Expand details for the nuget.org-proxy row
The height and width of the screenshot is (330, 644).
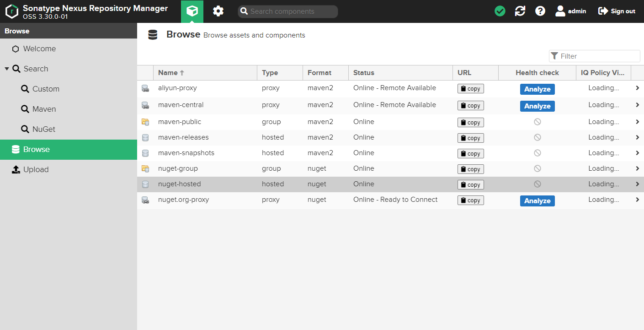(x=637, y=200)
